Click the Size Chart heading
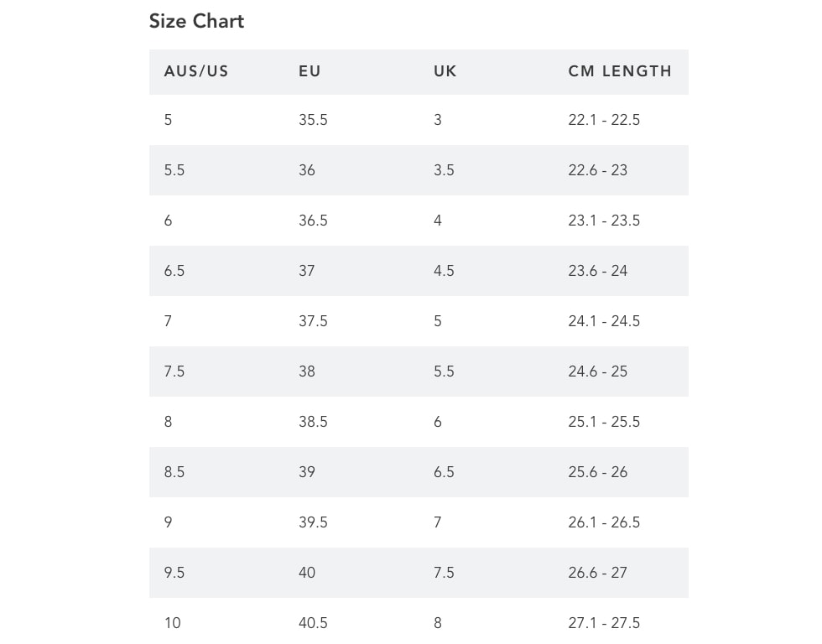The width and height of the screenshot is (822, 644). [x=196, y=21]
